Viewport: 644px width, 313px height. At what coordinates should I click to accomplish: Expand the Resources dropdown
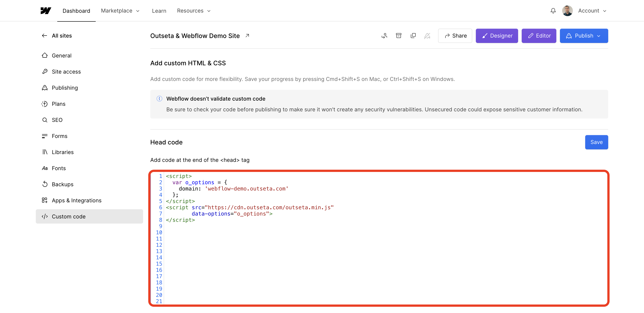point(194,11)
